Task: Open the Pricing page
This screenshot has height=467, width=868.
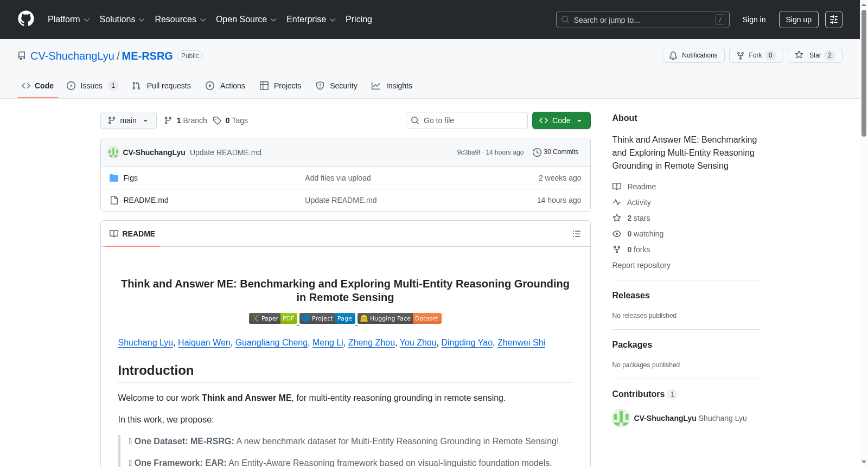Action: (x=359, y=20)
